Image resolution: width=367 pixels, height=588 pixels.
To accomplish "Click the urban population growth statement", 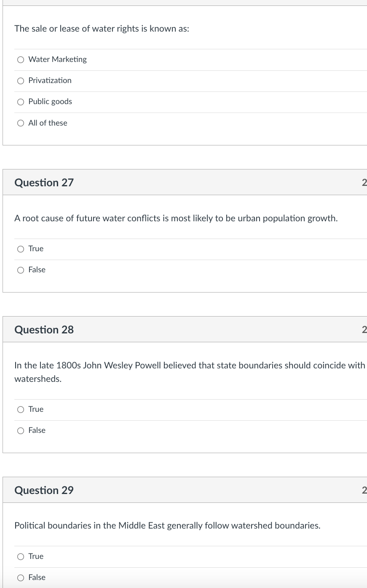I will tap(176, 218).
